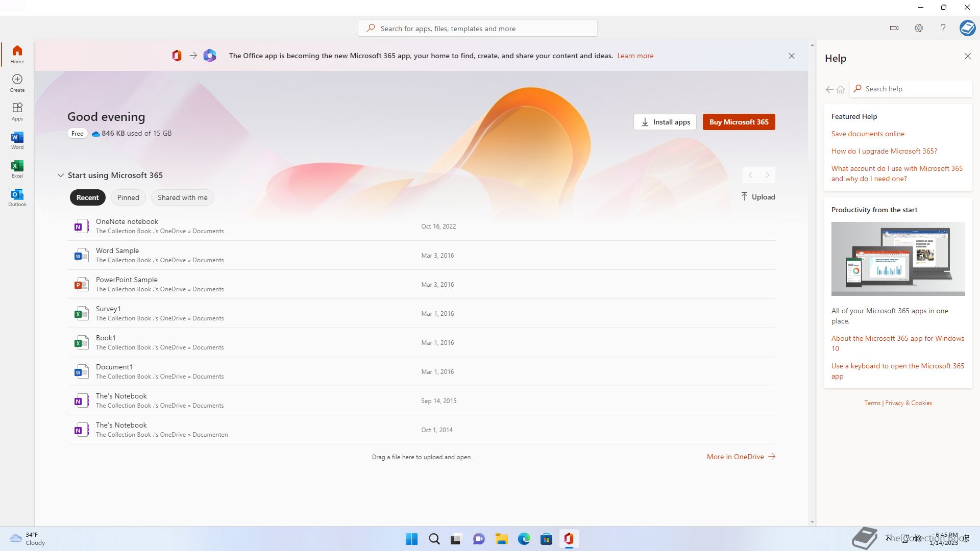Select the Recent tab
This screenshot has height=551, width=980.
pyautogui.click(x=88, y=197)
